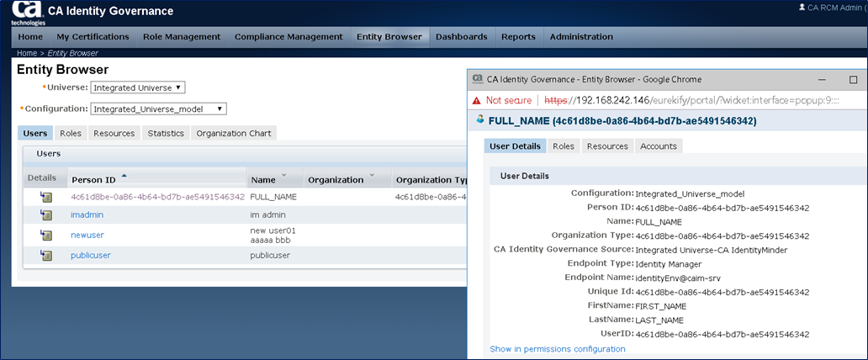
Task: Open the publicuser link
Action: [91, 256]
